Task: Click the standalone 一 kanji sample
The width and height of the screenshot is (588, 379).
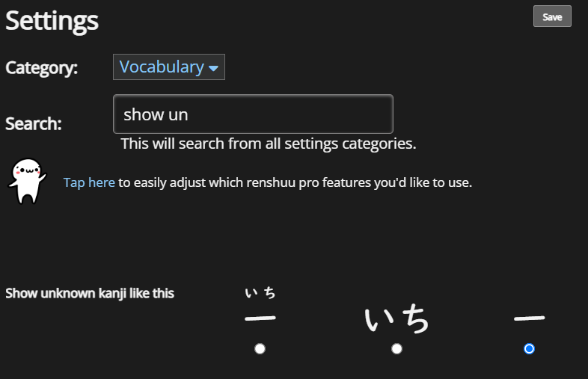Action: click(x=529, y=318)
